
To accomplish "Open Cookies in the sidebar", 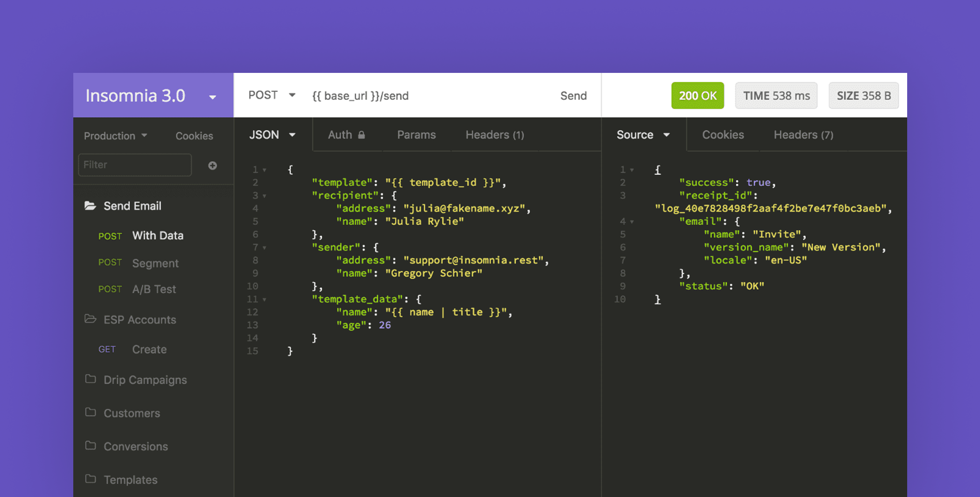I will point(194,136).
